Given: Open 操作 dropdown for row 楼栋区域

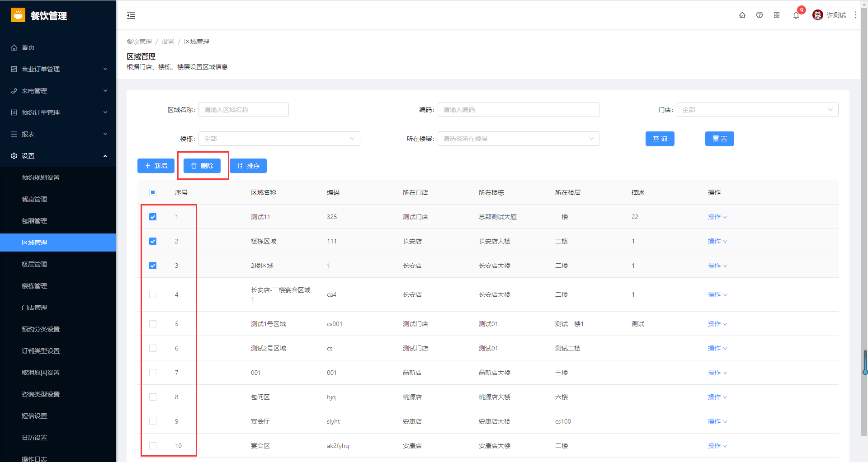Looking at the screenshot, I should pyautogui.click(x=717, y=241).
